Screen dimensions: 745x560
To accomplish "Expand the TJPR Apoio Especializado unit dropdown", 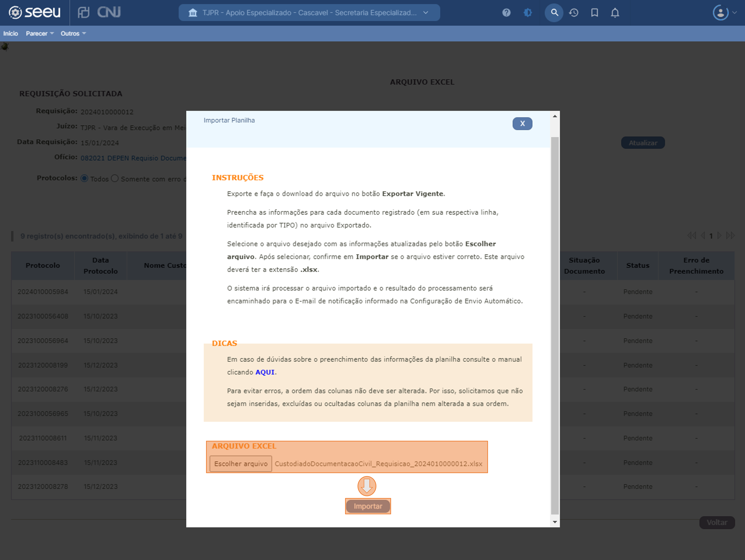I will coord(309,13).
